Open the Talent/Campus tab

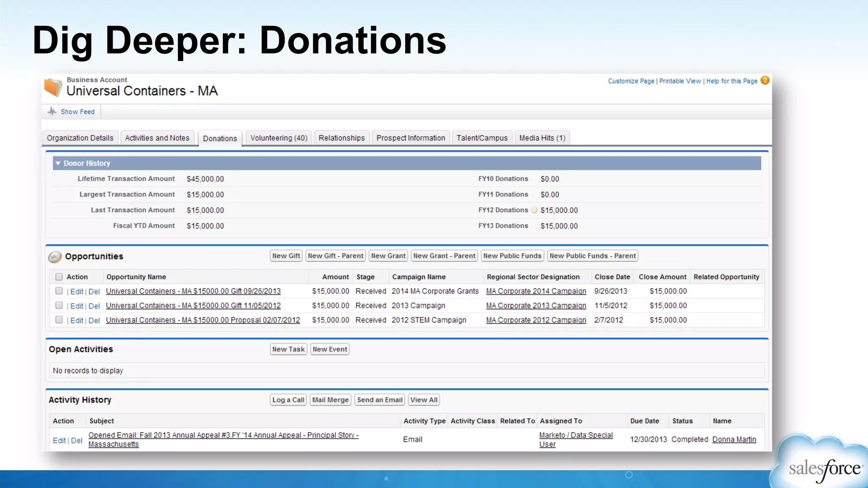click(482, 138)
